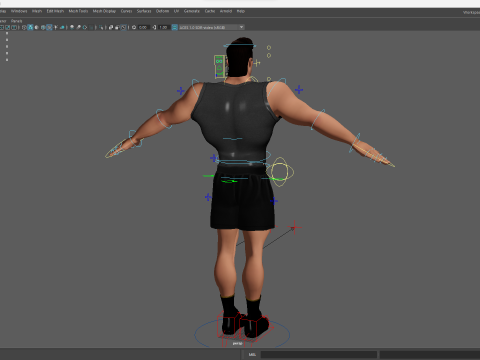Select the upper yellow circle right of head
The height and width of the screenshot is (360, 480).
point(269,48)
